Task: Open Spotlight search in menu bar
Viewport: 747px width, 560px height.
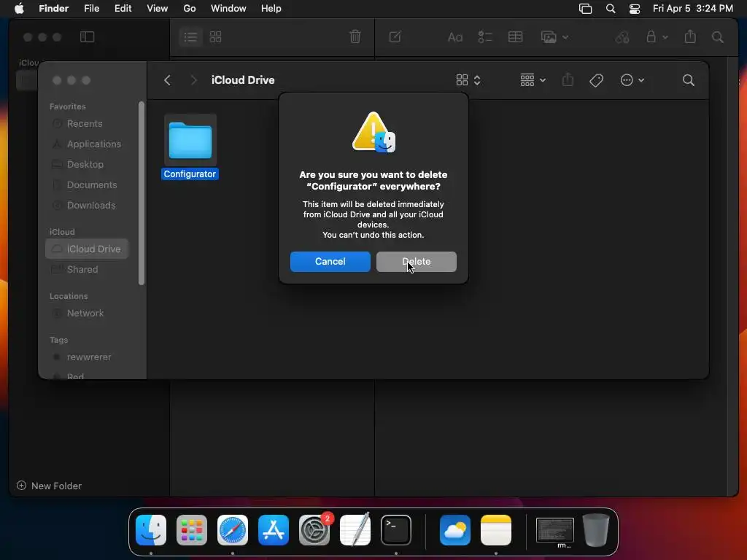Action: click(611, 9)
